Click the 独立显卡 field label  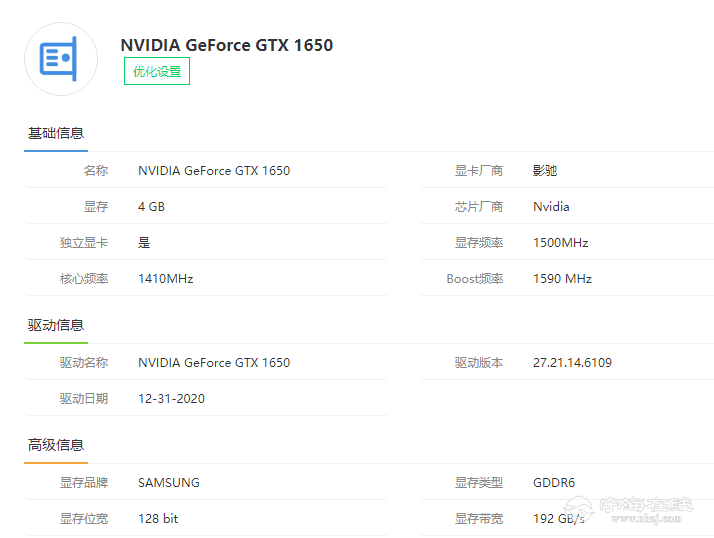point(84,243)
